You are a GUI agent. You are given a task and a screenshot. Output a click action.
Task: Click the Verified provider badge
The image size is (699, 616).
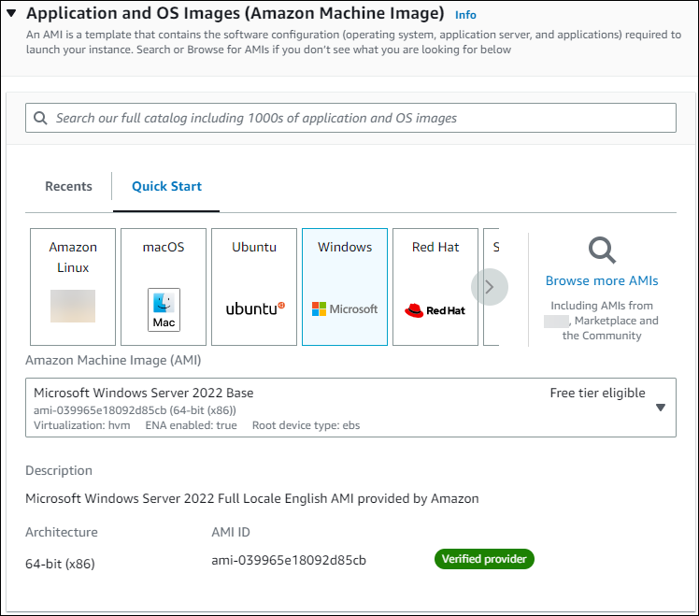483,559
